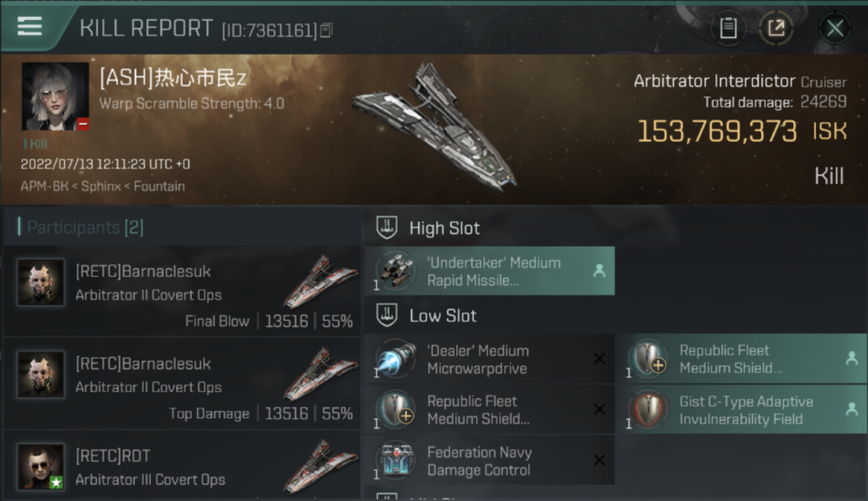Click the X on Federation Navy Damage Control
Viewport: 868px width, 501px height.
pos(599,460)
